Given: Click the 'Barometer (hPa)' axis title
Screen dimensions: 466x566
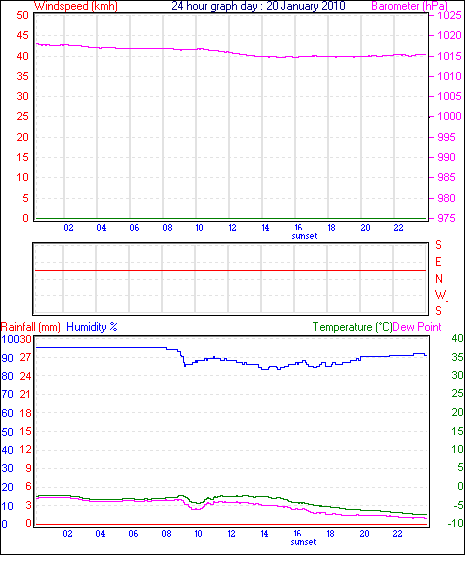Looking at the screenshot, I should [409, 6].
